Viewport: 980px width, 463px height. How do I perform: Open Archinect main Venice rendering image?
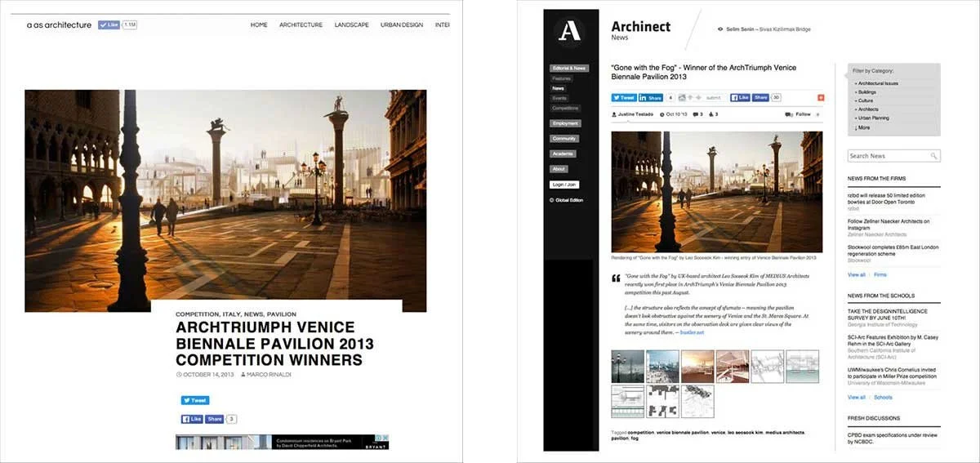(717, 192)
